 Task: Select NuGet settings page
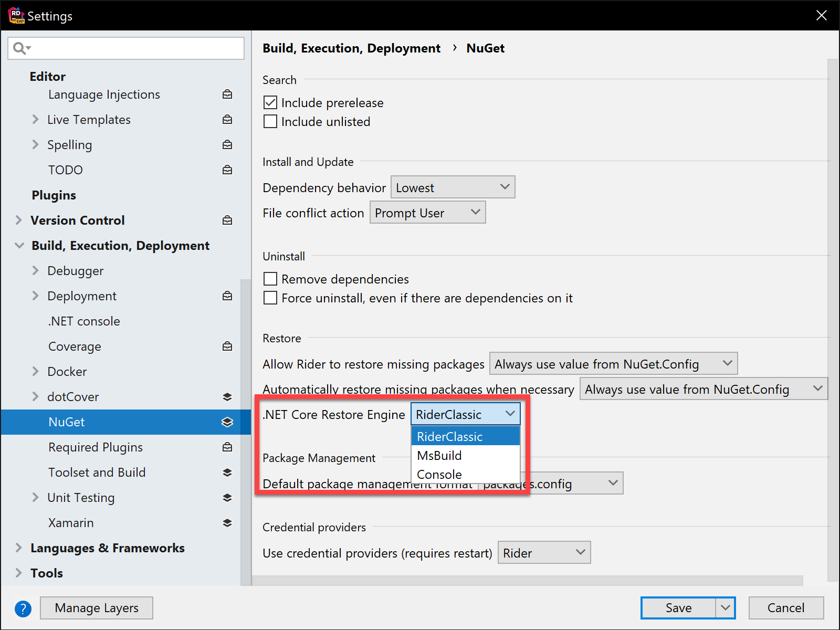126,422
